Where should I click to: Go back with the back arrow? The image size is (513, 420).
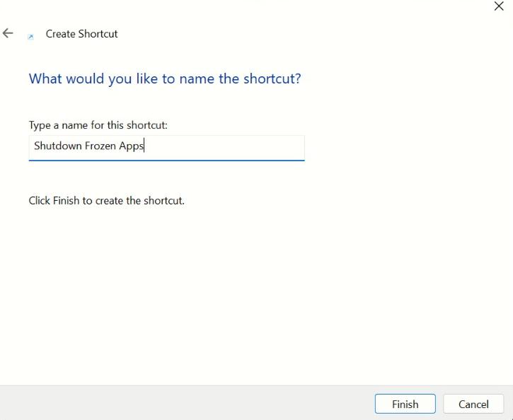[x=8, y=33]
